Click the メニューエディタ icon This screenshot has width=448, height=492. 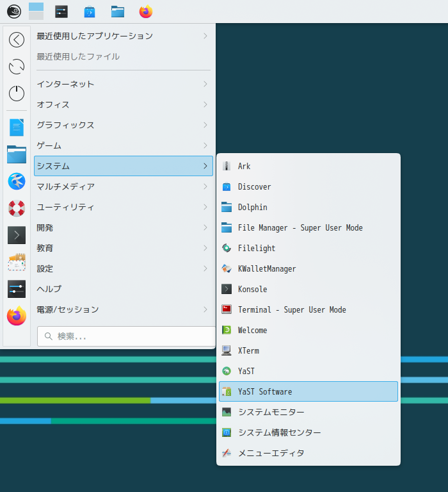(227, 453)
